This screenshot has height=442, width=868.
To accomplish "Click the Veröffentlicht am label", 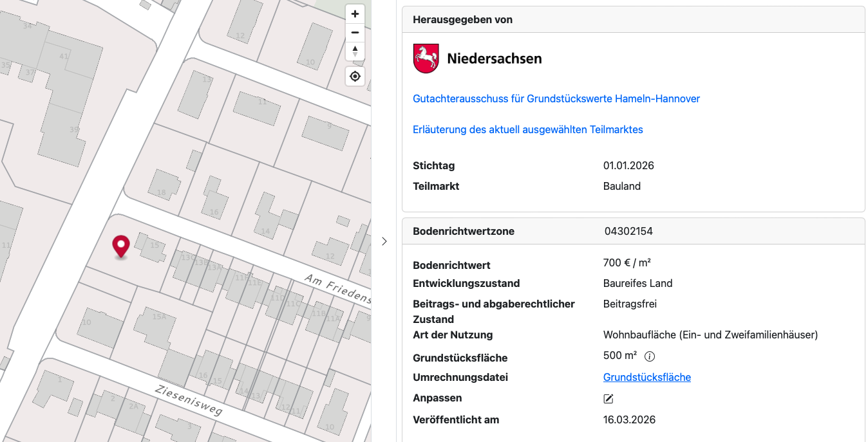I will tap(456, 419).
